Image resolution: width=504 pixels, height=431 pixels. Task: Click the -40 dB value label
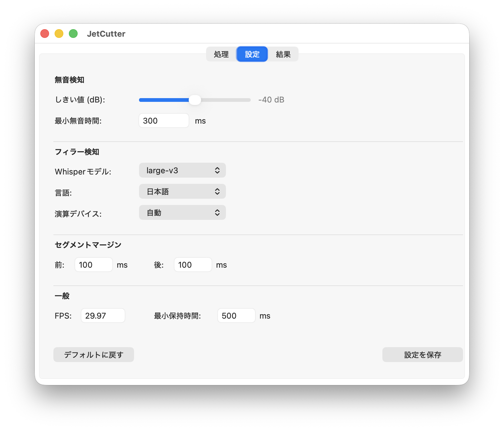coord(271,100)
